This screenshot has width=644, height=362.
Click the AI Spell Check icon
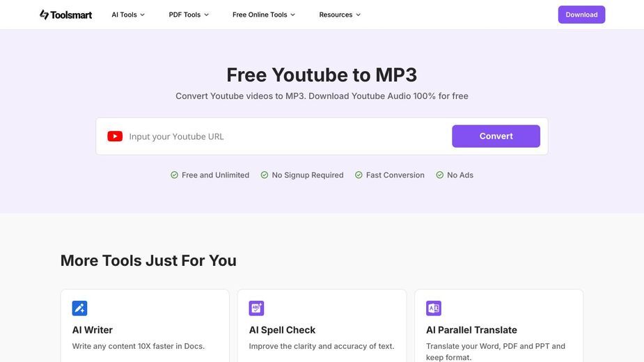(256, 308)
